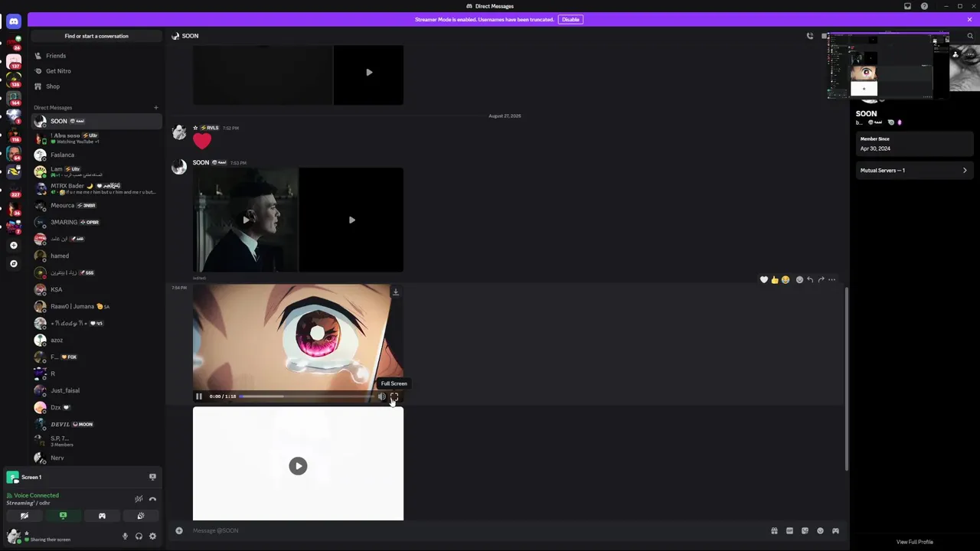Open Friends tab

point(96,56)
